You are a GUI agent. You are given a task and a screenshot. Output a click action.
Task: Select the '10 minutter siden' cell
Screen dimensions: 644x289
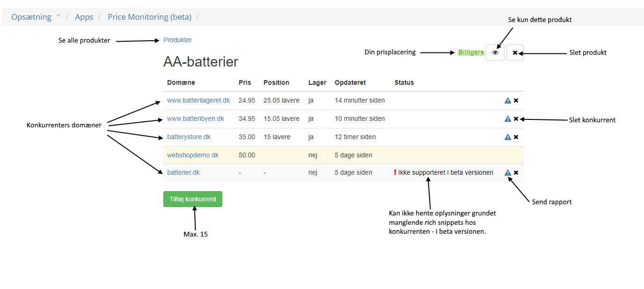360,119
